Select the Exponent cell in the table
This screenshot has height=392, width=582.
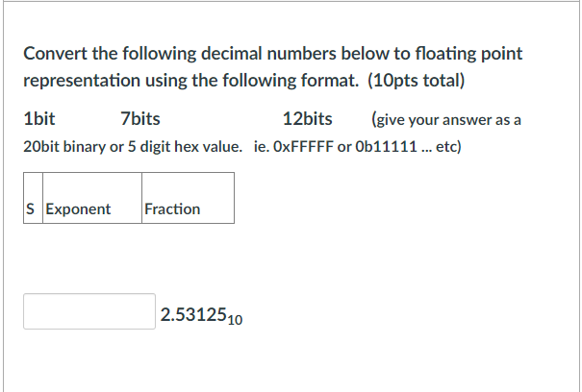tap(92, 198)
